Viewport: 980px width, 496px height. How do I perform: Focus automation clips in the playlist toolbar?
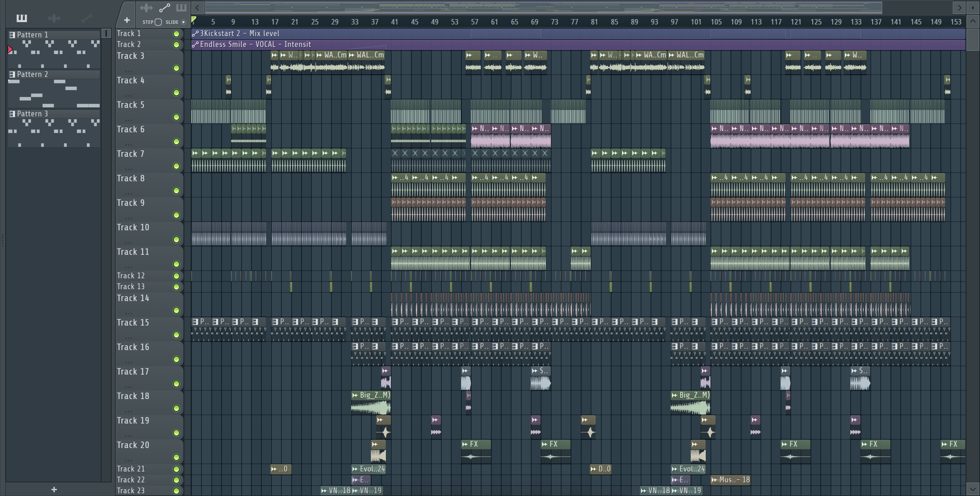tap(164, 7)
